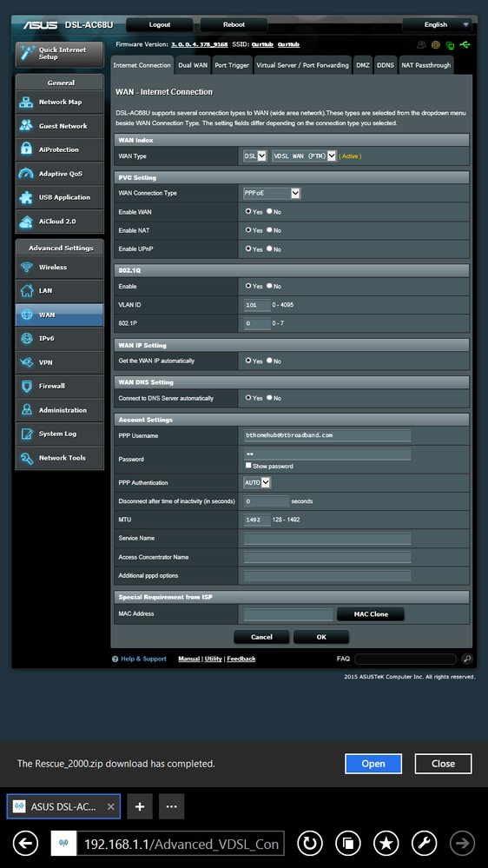The image size is (488, 868).
Task: Open the VDSL WAN (PTM) dropdown
Action: pos(304,156)
